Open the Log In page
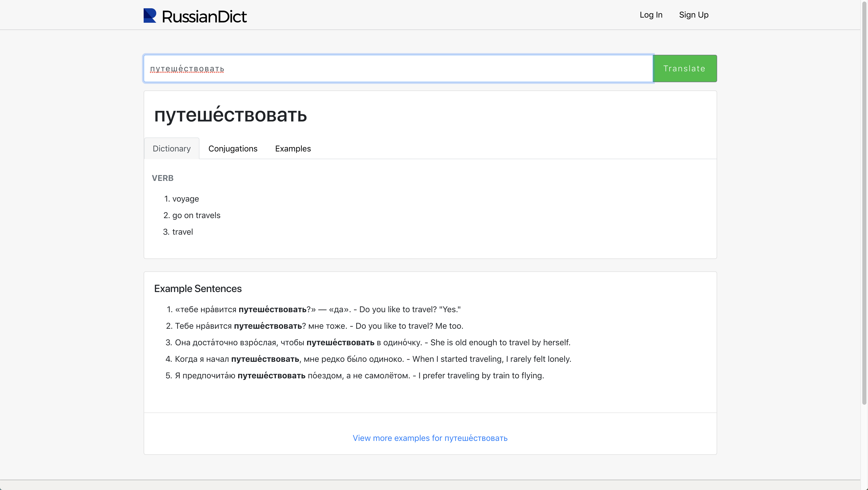The width and height of the screenshot is (868, 490). (651, 15)
